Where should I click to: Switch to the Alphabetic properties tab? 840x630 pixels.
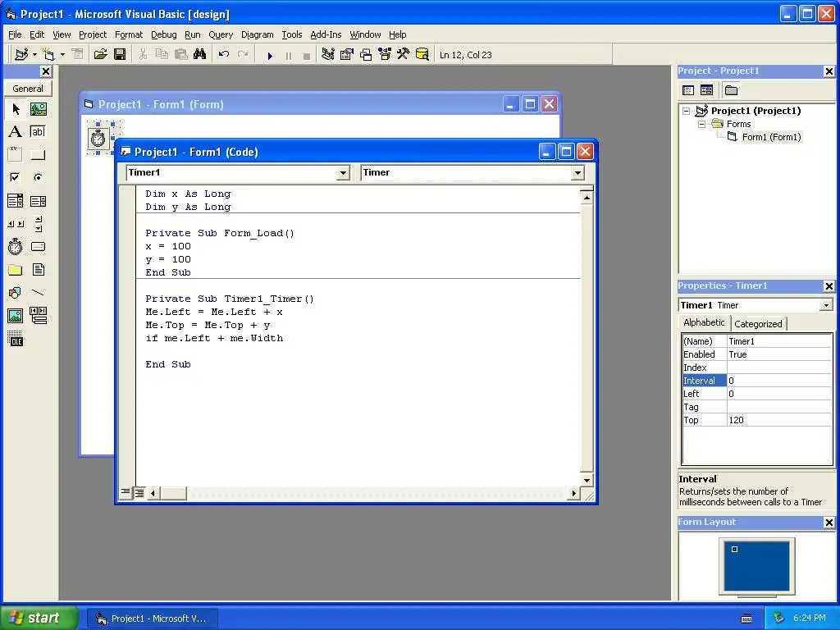(x=704, y=322)
